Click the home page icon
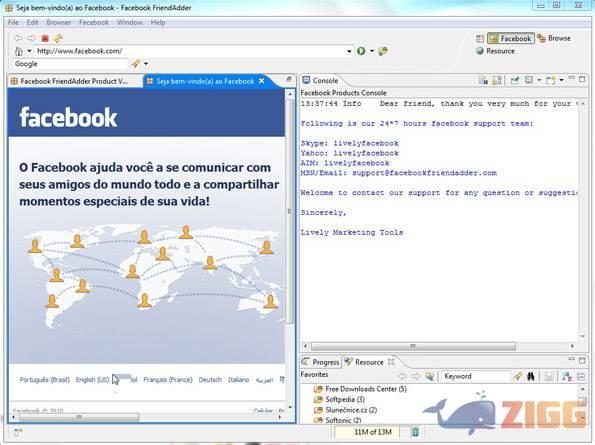The image size is (595, 445). click(19, 51)
